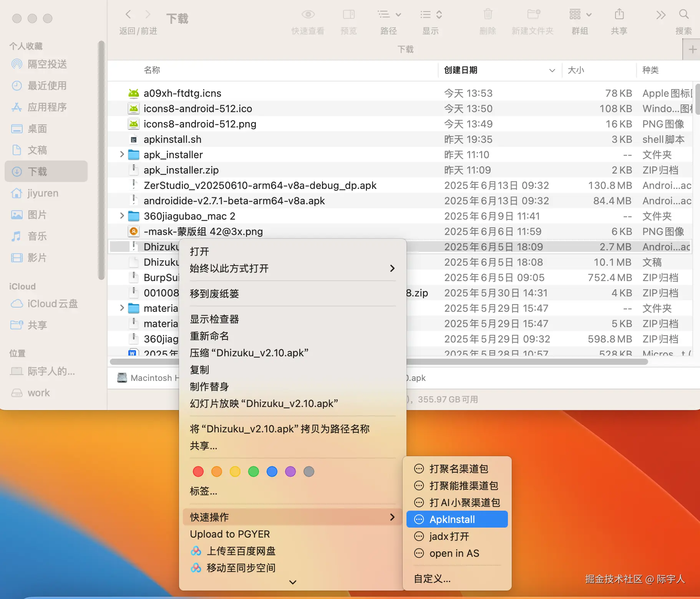Viewport: 700px width, 599px height.
Task: Open the jiyuren home folder
Action: click(46, 193)
